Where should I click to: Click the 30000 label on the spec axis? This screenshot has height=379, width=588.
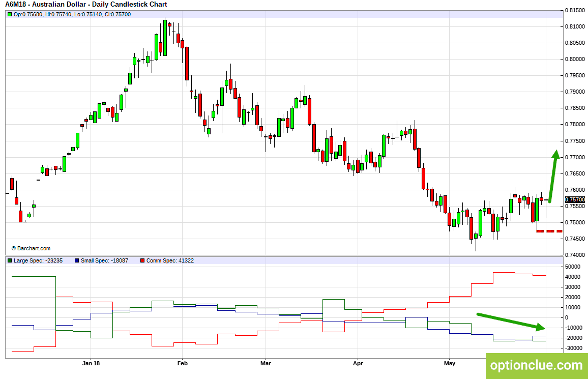572,287
